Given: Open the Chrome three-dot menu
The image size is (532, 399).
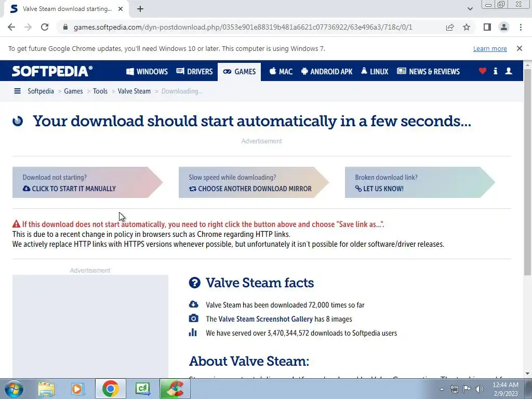Looking at the screenshot, I should point(521,27).
